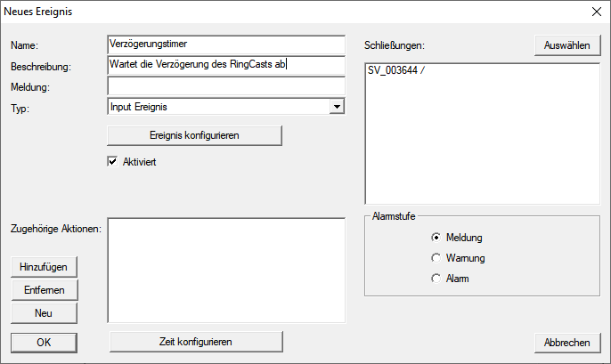Focus the empty Meldung input field
Image resolution: width=611 pixels, height=364 pixels.
point(224,86)
